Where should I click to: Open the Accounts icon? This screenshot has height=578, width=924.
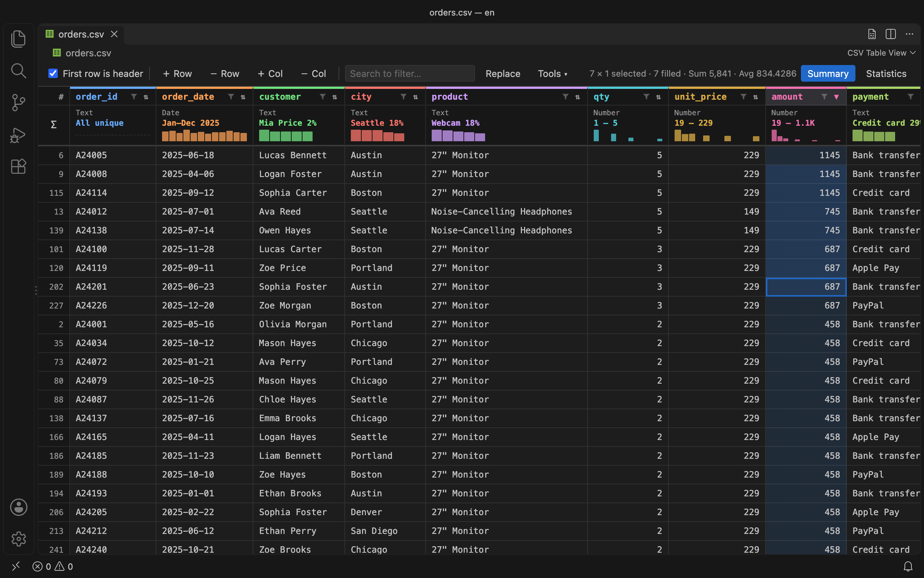tap(18, 507)
